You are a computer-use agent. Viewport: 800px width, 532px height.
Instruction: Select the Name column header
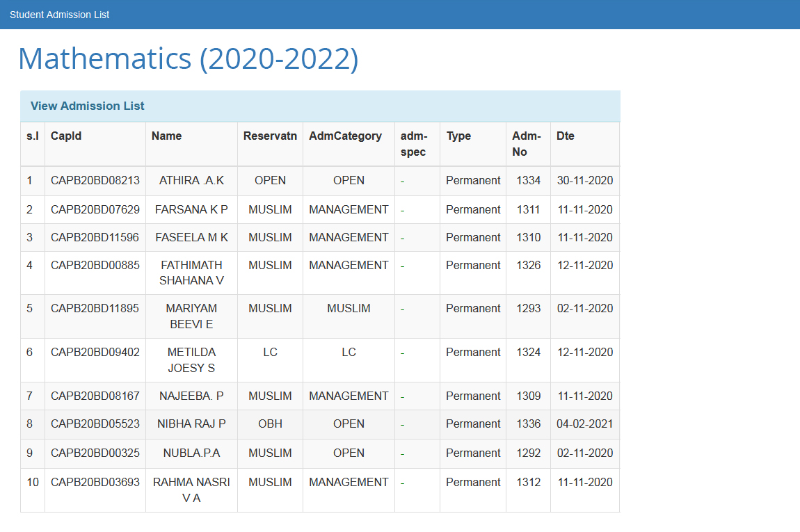coord(166,136)
